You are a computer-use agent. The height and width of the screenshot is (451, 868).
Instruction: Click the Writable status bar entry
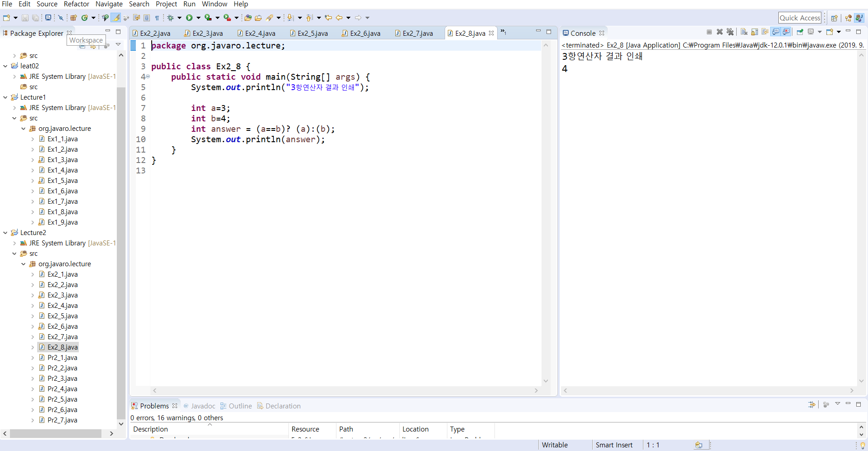pos(555,445)
